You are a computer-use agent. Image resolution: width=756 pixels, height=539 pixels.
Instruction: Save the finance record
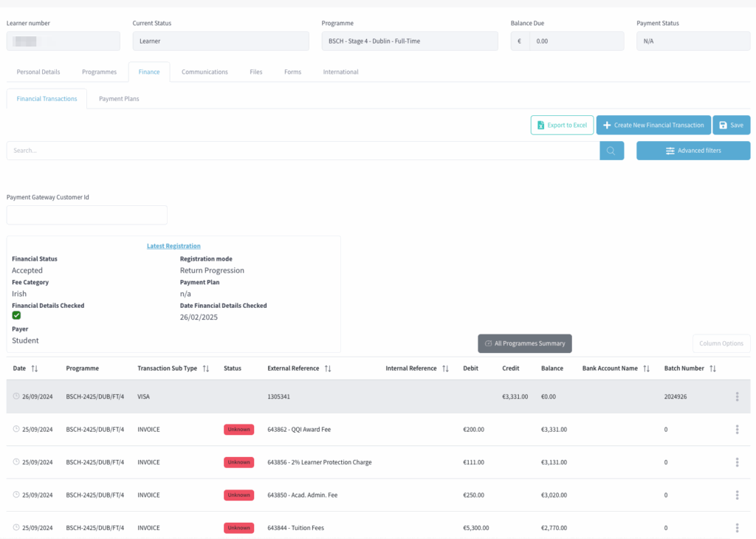[732, 126]
